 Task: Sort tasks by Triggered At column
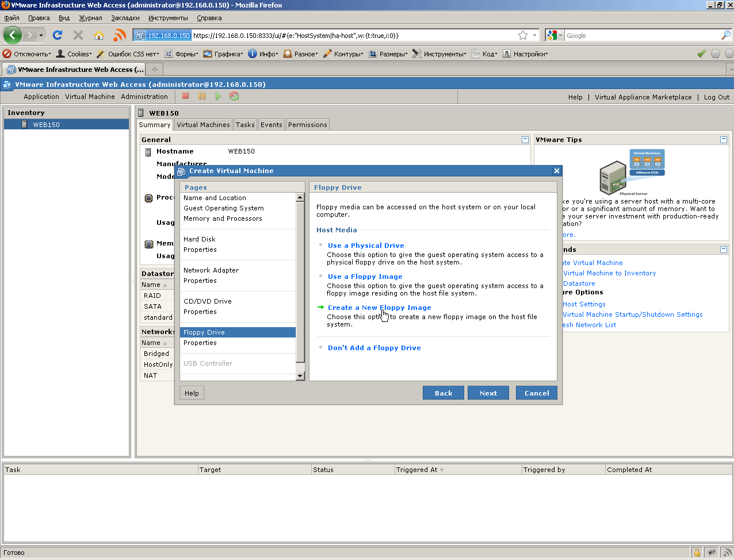click(458, 470)
